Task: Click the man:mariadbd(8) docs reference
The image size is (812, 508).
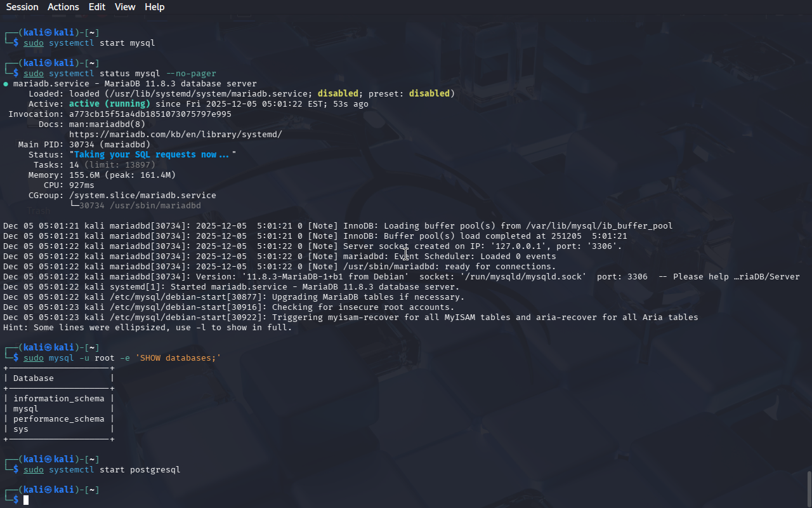Action: click(x=107, y=124)
